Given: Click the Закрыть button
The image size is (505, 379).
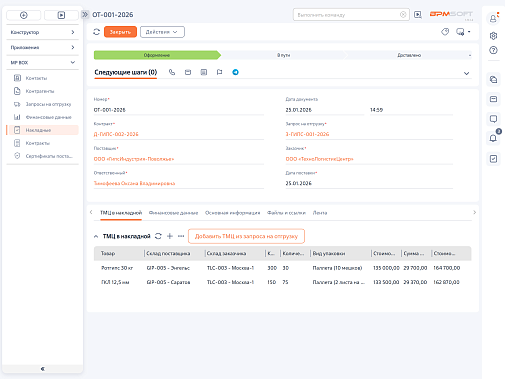Looking at the screenshot, I should click(x=120, y=32).
